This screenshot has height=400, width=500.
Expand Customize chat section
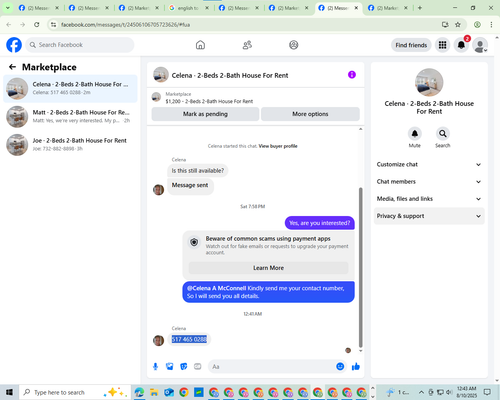(x=429, y=164)
